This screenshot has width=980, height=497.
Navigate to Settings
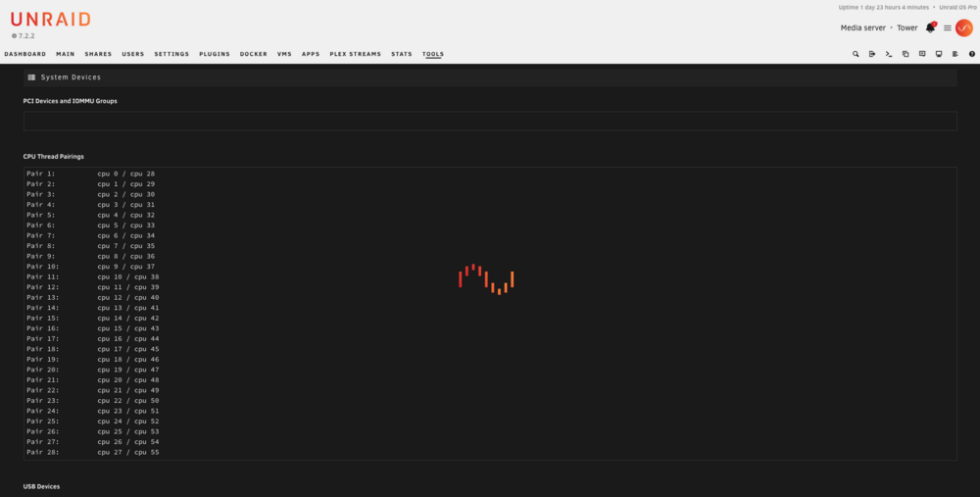[x=171, y=54]
